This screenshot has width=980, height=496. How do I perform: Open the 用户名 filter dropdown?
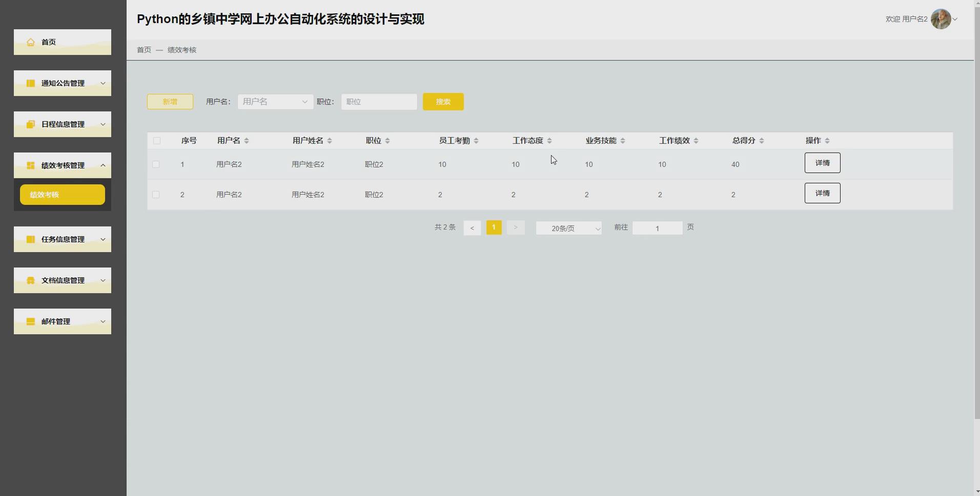point(275,101)
